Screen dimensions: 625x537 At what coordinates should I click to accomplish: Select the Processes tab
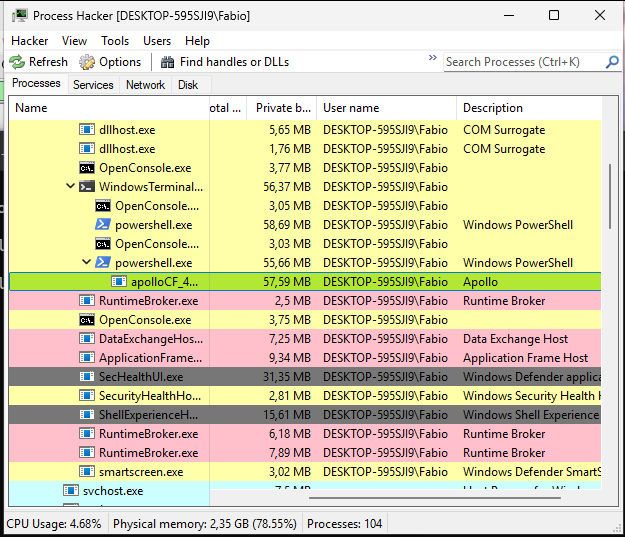[x=36, y=83]
